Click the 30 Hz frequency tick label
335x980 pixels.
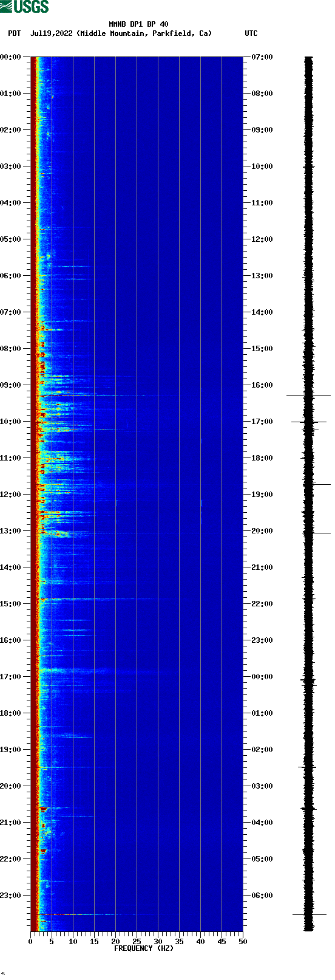click(158, 942)
